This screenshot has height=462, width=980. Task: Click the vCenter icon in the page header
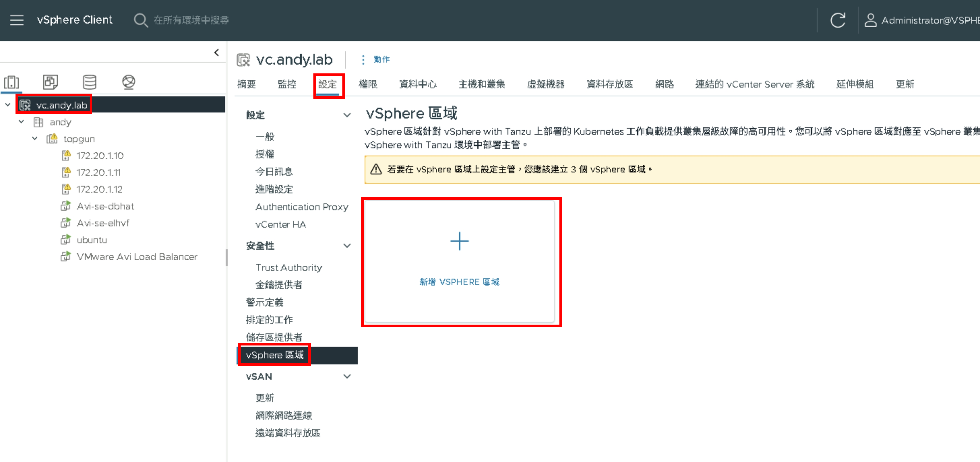[243, 60]
